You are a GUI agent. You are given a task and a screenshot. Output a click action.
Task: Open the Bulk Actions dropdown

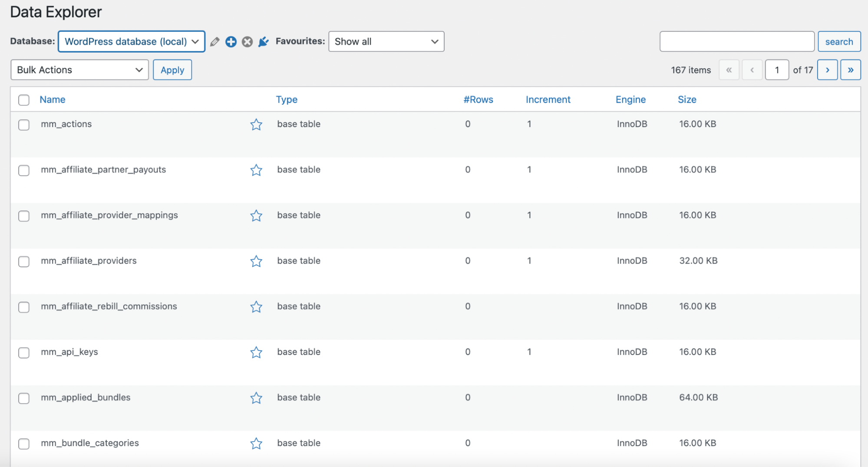coord(79,70)
